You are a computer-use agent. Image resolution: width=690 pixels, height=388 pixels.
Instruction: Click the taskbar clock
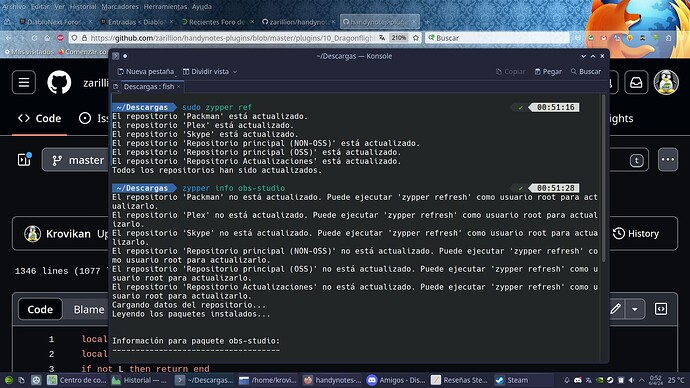656,380
